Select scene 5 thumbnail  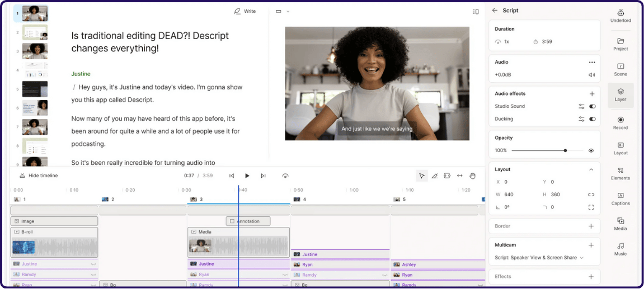pos(35,89)
